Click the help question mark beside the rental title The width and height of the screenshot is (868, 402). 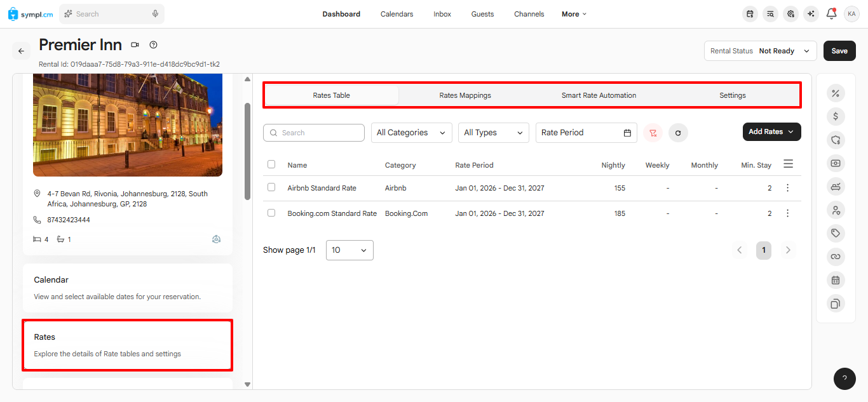153,45
